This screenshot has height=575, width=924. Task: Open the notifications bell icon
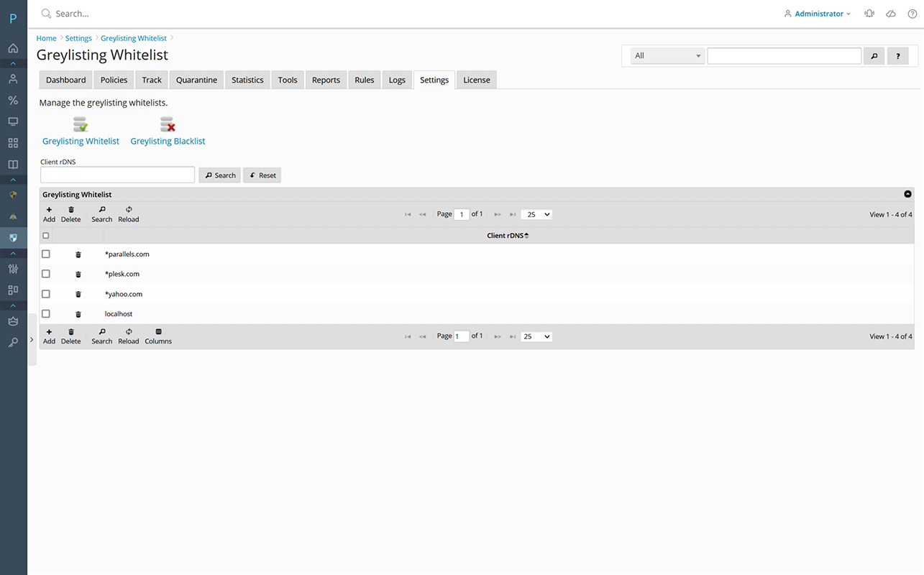click(x=870, y=14)
